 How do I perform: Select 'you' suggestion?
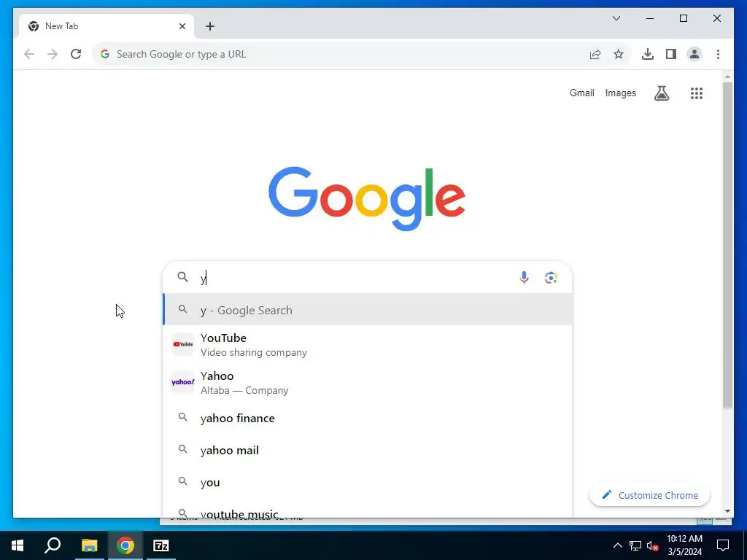tap(368, 483)
